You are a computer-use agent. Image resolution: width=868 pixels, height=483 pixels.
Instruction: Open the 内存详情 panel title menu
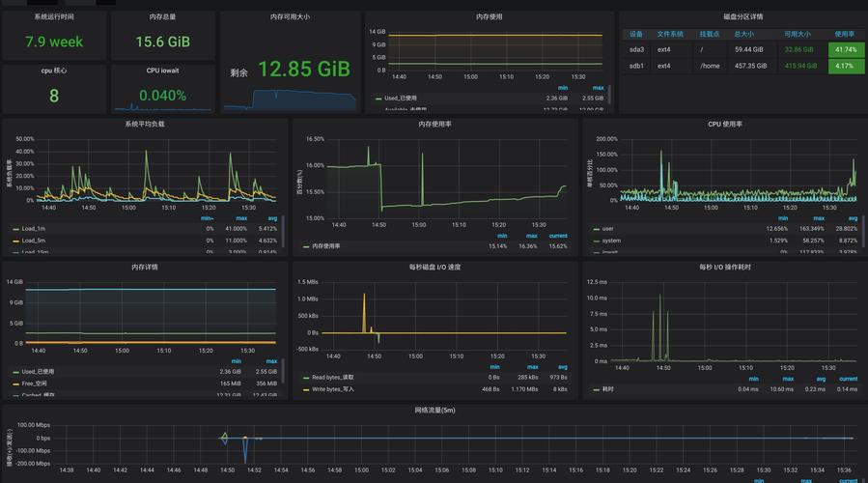(x=145, y=267)
